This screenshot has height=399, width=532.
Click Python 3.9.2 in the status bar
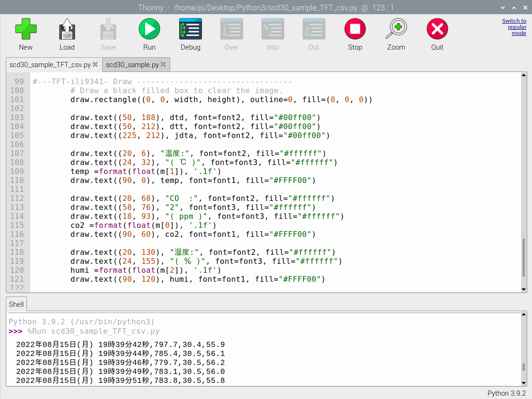507,393
